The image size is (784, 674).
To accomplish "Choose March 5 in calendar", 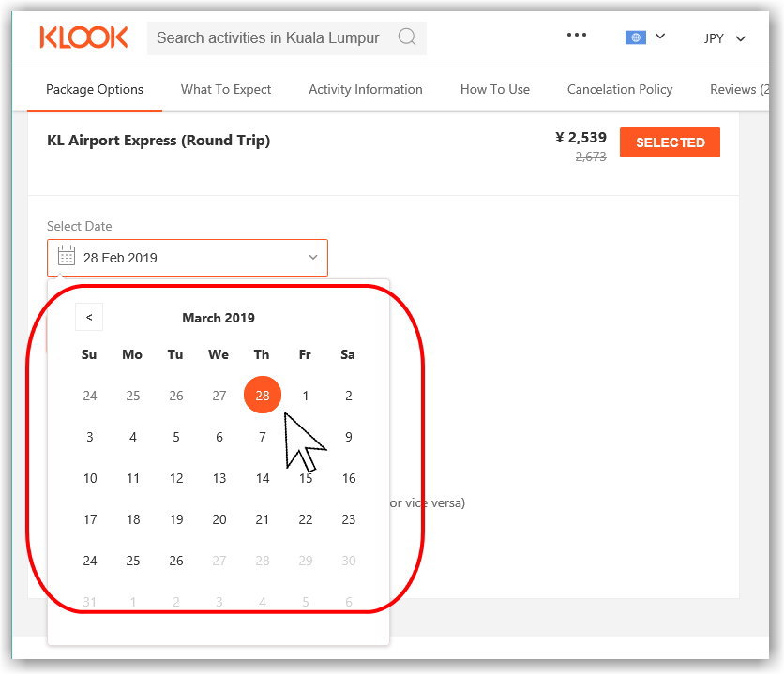I will pos(176,437).
